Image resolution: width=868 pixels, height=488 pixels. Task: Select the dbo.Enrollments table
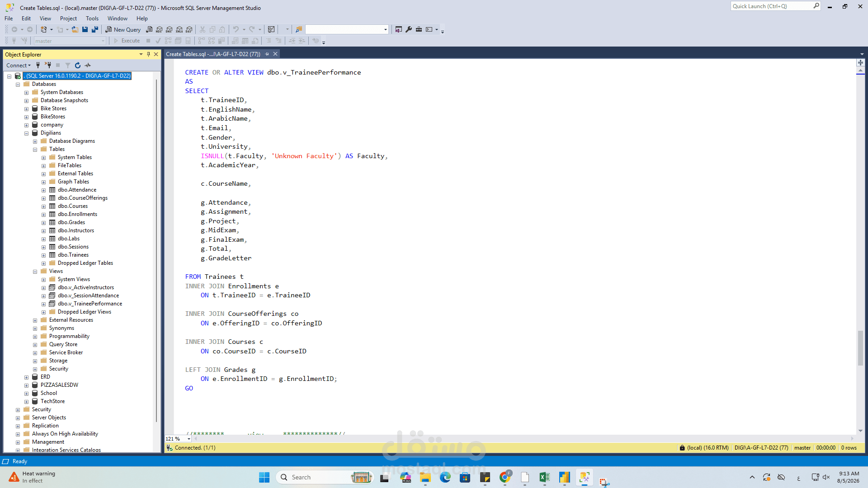pos(77,214)
